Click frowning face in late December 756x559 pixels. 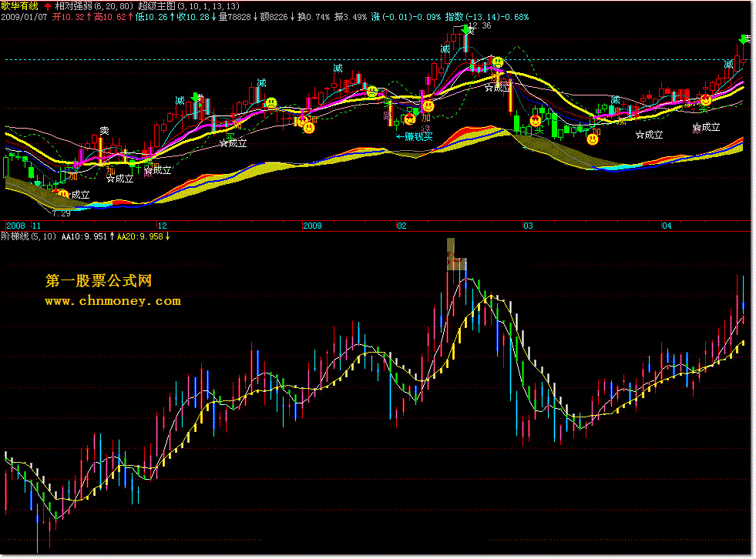point(271,102)
